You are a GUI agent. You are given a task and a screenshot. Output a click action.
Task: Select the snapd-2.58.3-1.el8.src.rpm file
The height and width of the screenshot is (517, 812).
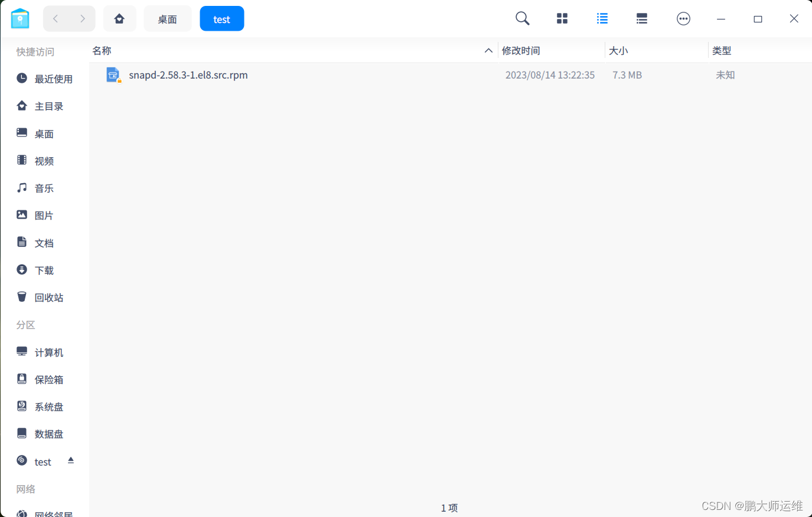(188, 75)
